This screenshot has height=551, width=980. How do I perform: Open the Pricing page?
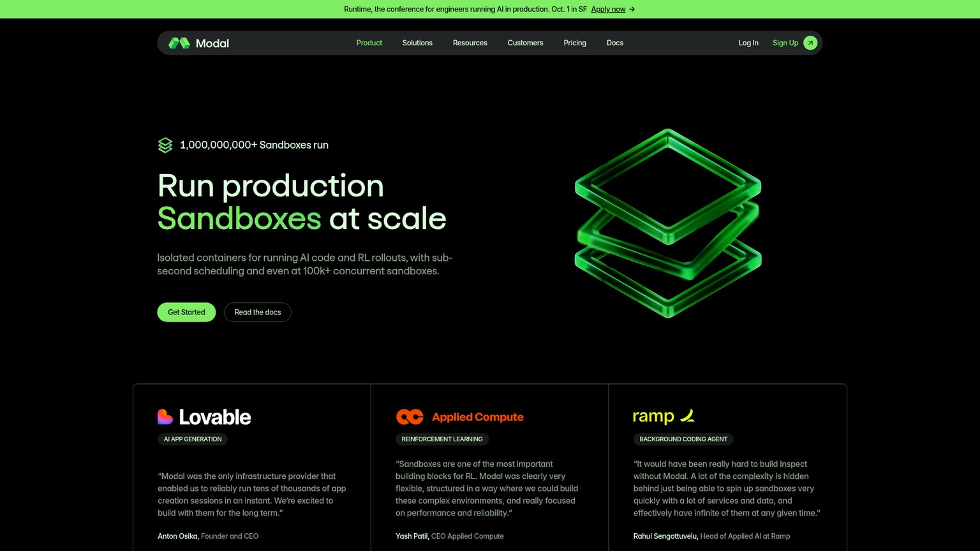pos(575,43)
